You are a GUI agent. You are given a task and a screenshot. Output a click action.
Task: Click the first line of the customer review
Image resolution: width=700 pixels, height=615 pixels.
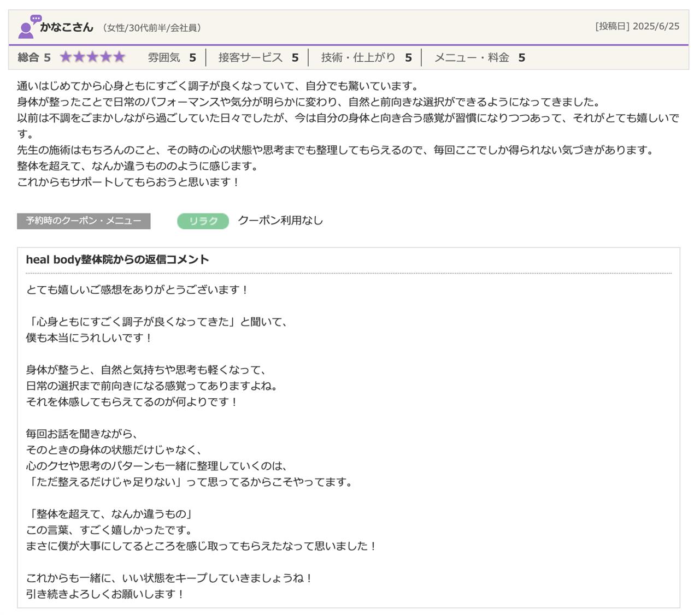coord(217,86)
